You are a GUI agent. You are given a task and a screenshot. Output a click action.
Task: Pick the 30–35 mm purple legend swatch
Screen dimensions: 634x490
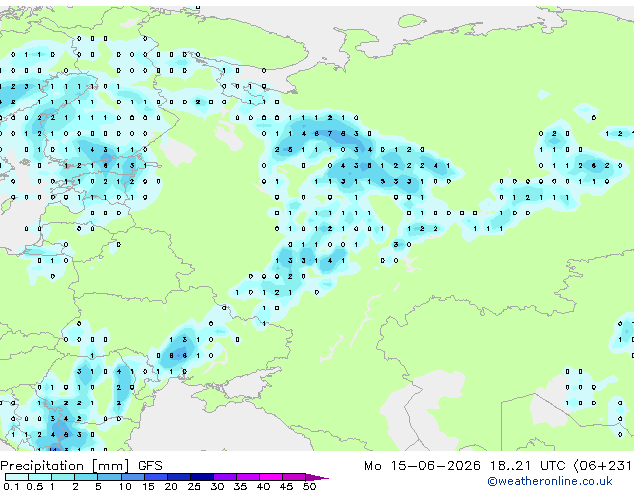tap(225, 477)
